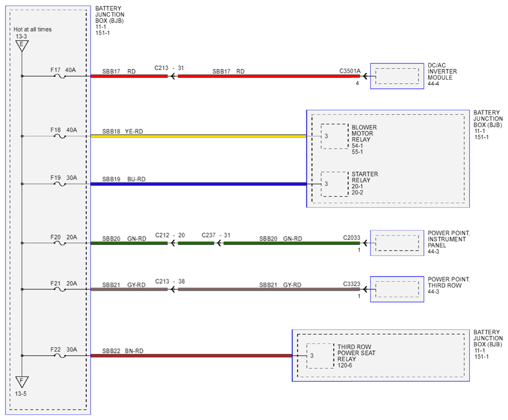Select the Starter Relay dashed box

(335, 184)
